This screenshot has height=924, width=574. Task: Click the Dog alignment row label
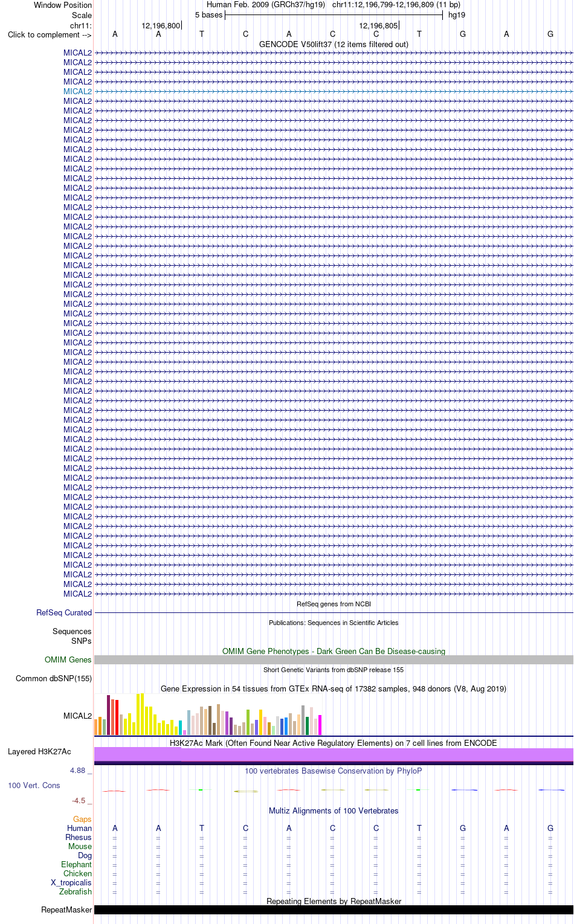pos(85,855)
